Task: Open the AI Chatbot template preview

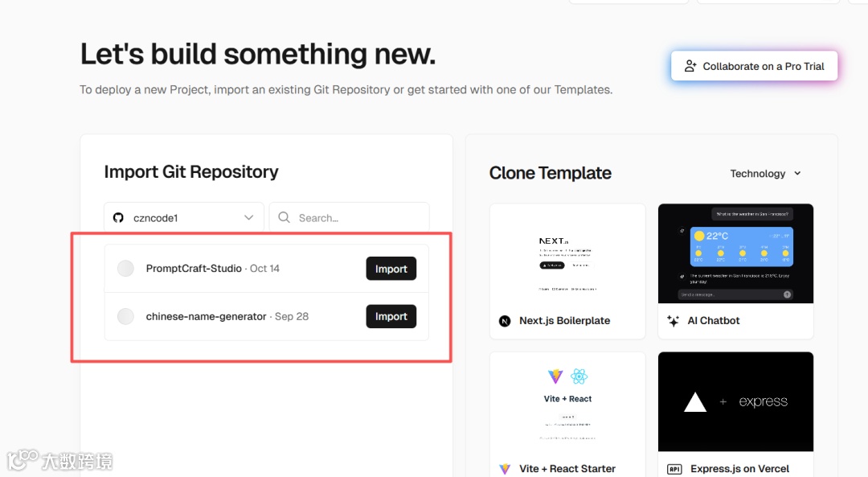Action: [735, 253]
